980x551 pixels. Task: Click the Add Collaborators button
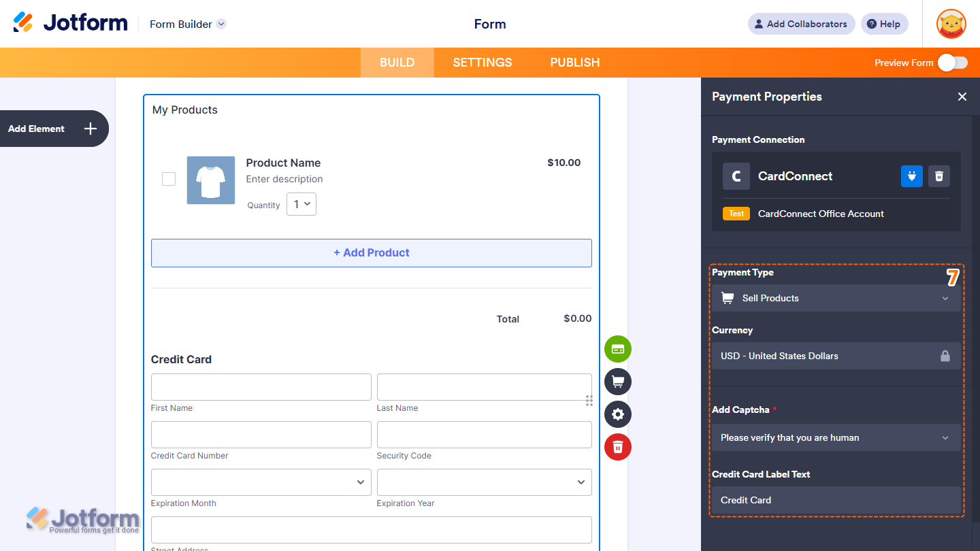[x=801, y=24]
